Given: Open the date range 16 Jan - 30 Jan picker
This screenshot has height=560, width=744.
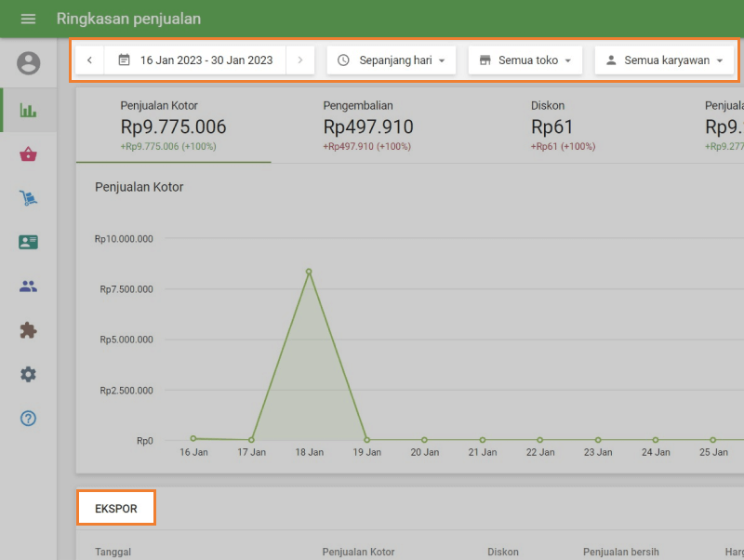Looking at the screenshot, I should [x=195, y=60].
